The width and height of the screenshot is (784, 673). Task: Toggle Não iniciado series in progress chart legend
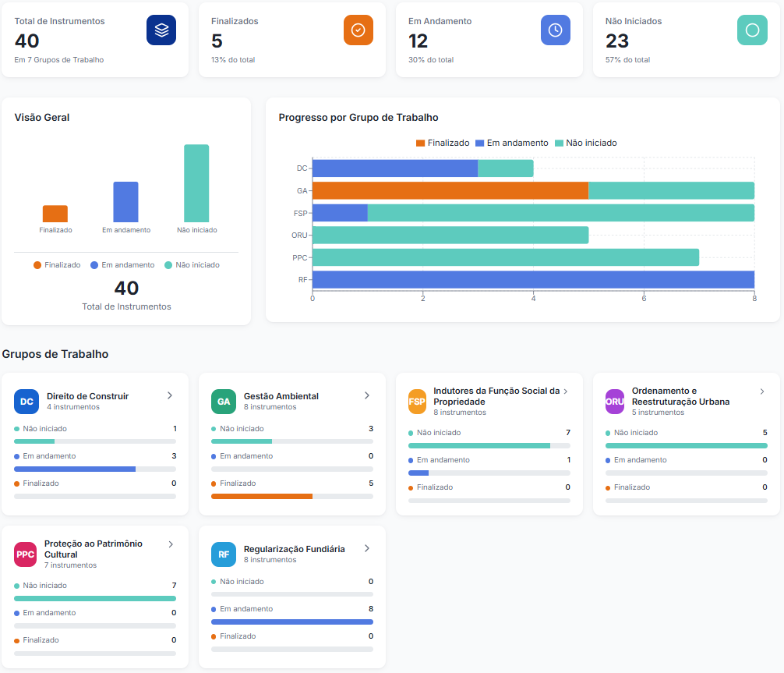coord(585,143)
